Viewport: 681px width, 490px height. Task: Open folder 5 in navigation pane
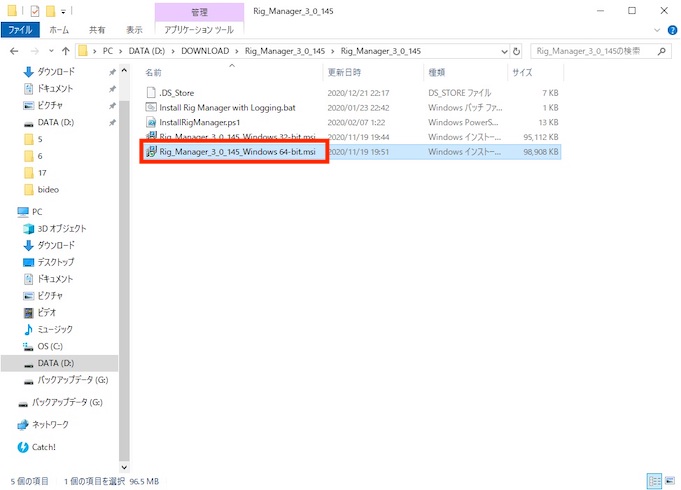[x=40, y=139]
